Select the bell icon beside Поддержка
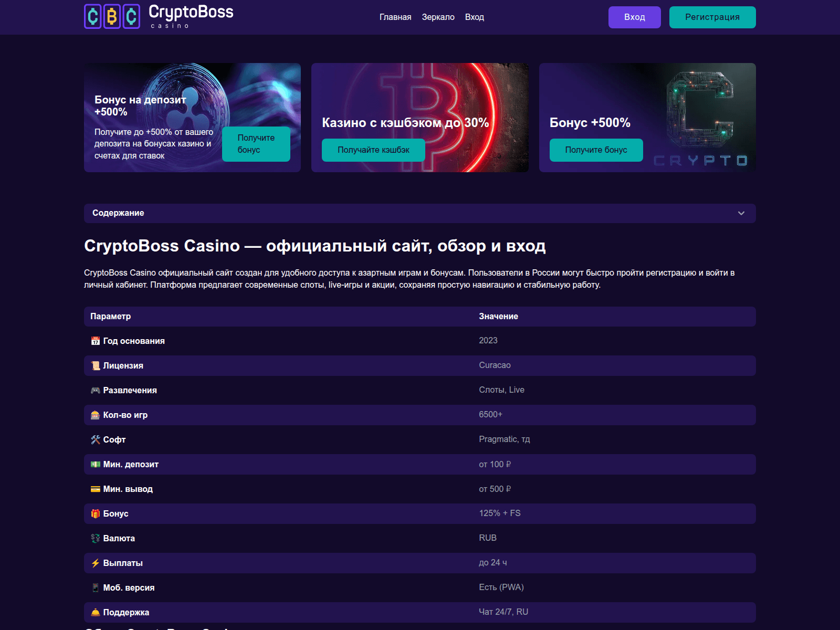This screenshot has width=840, height=630. [x=95, y=612]
